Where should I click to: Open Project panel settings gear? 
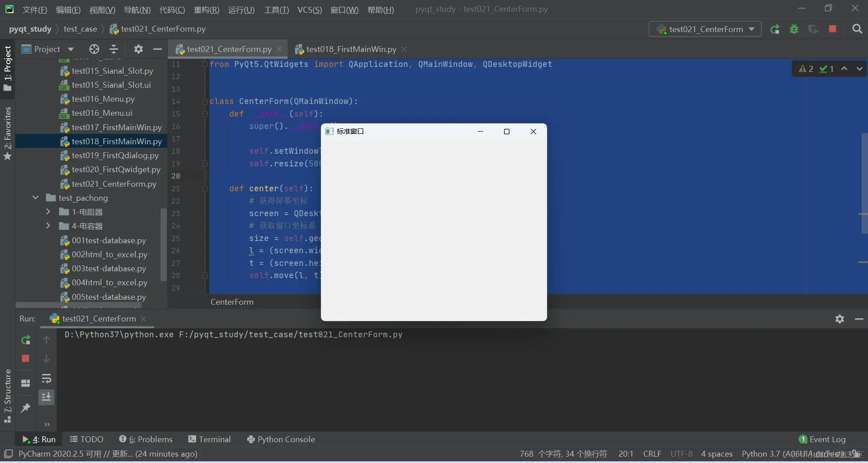(x=138, y=49)
